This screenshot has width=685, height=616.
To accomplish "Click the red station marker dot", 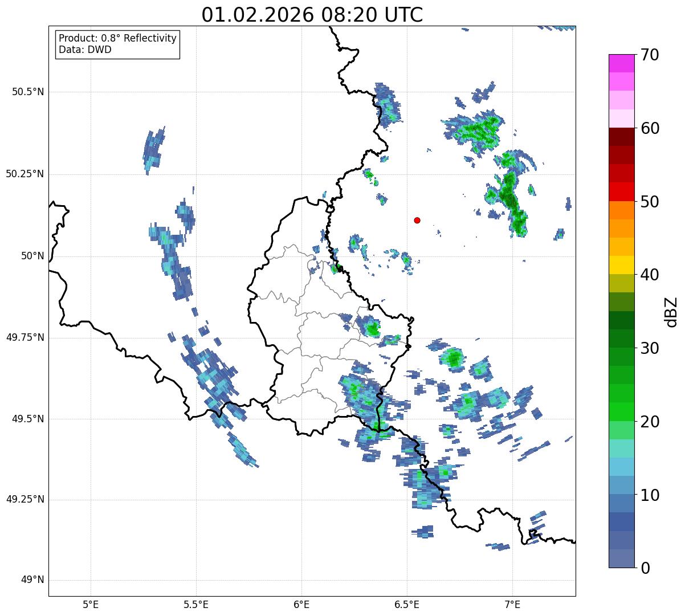I will 417,220.
